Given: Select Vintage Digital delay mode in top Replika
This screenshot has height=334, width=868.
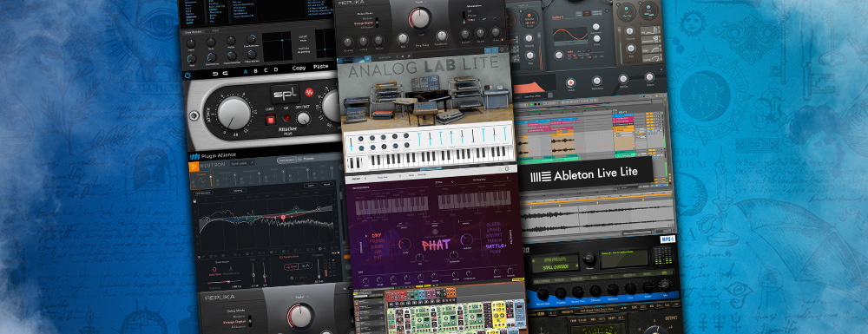Looking at the screenshot, I should click(x=364, y=23).
